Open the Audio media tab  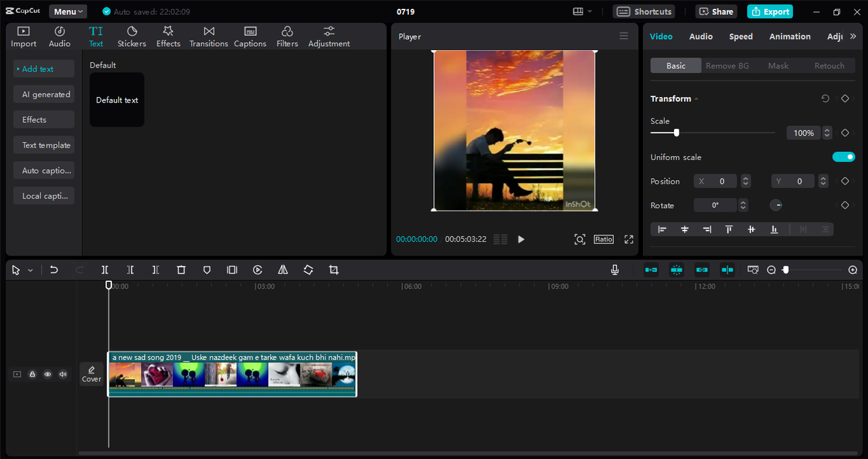pos(60,37)
